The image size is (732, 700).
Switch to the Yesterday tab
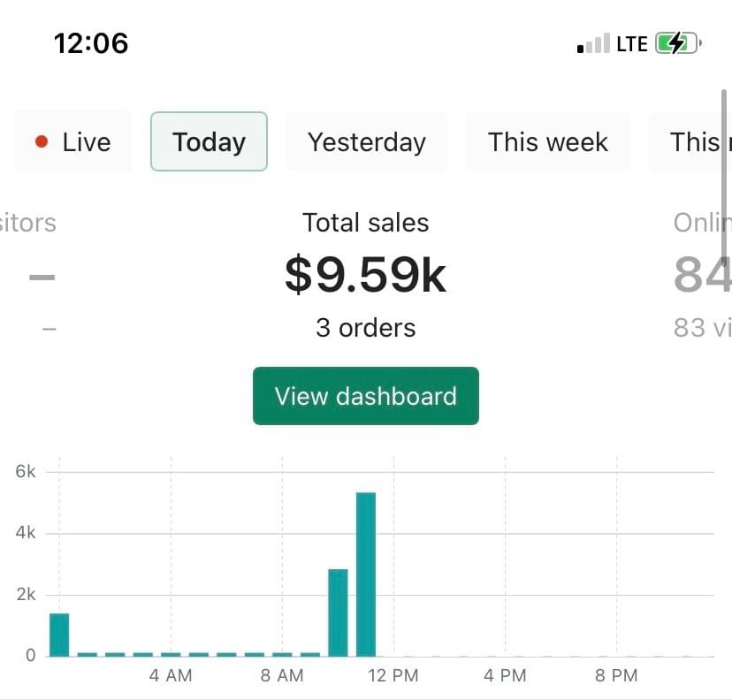(x=366, y=141)
